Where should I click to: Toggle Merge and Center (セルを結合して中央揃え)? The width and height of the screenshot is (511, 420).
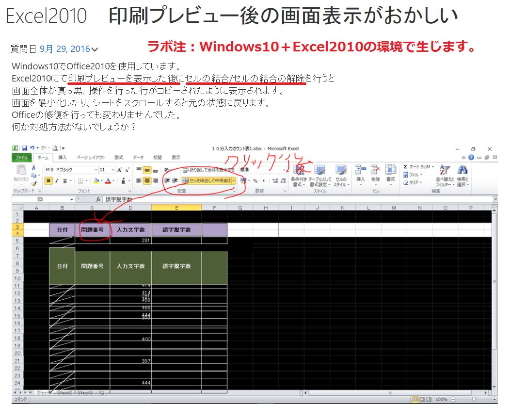click(x=207, y=180)
